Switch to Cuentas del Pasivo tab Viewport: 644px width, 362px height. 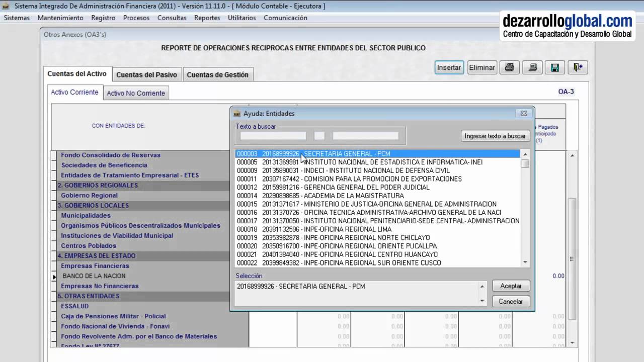[x=146, y=74]
